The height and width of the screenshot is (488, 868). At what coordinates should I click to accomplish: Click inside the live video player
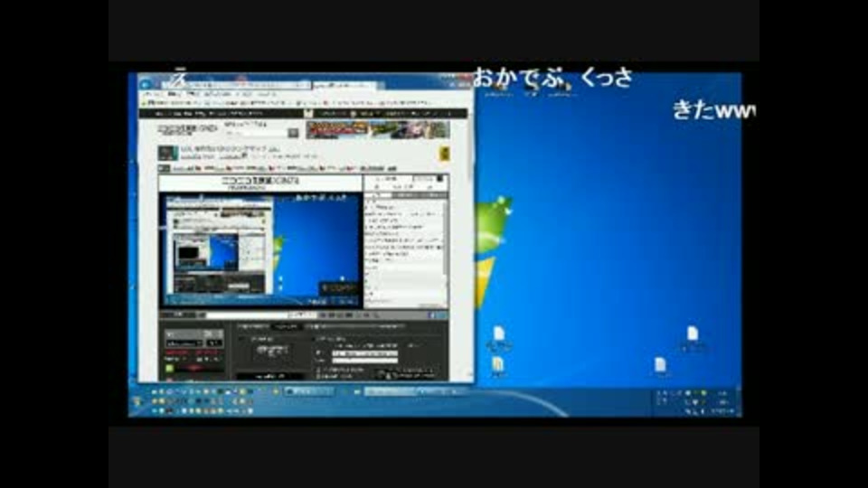[x=260, y=249]
